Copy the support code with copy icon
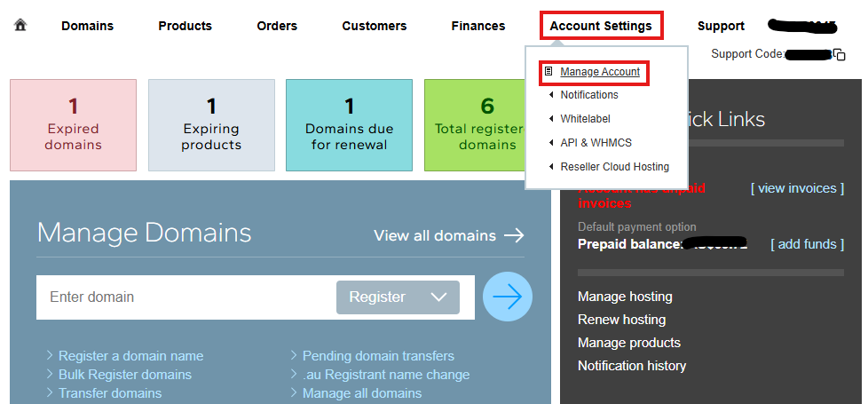This screenshot has width=868, height=404. click(840, 54)
